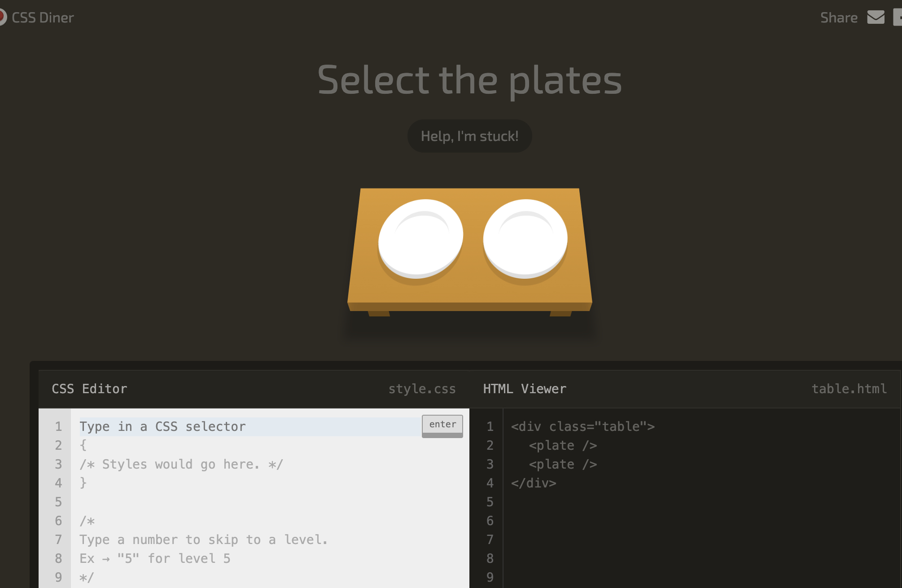Image resolution: width=902 pixels, height=588 pixels.
Task: Click the style.css file label
Action: 422,389
